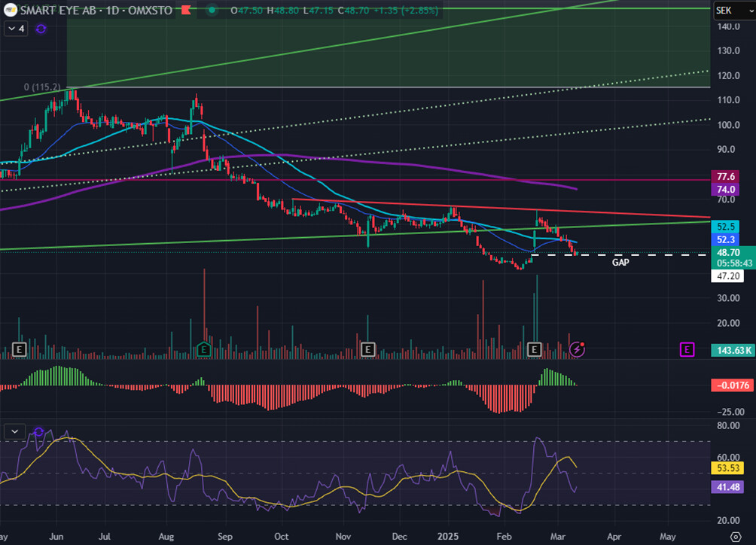Open the earnings marker in February
The width and height of the screenshot is (756, 545).
(x=535, y=349)
